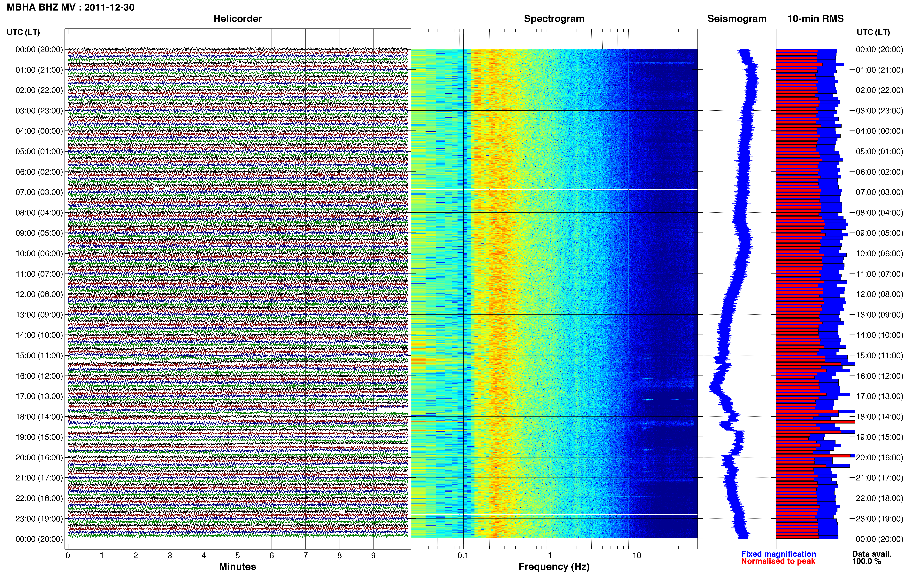Screen dimensions: 924x578
Task: Select the 10-min RMS panel heading
Action: point(816,19)
